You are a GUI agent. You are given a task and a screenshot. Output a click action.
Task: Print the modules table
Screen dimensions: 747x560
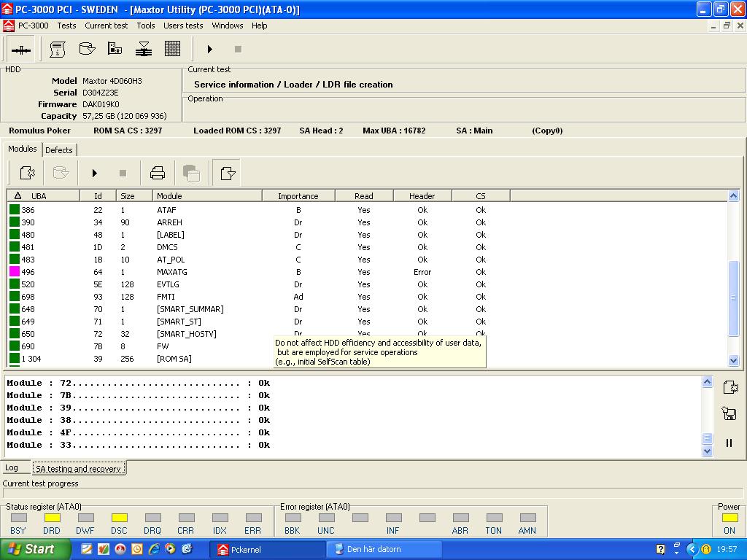pyautogui.click(x=158, y=173)
